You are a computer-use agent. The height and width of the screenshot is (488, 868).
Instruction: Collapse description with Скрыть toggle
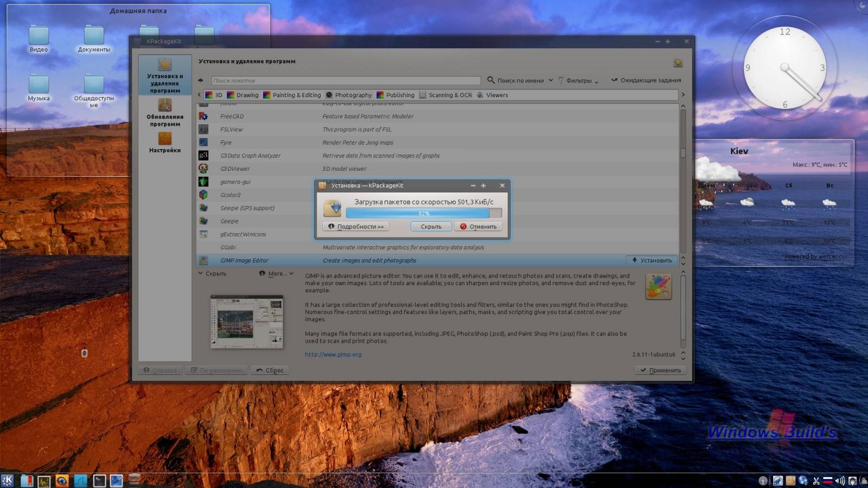[212, 274]
